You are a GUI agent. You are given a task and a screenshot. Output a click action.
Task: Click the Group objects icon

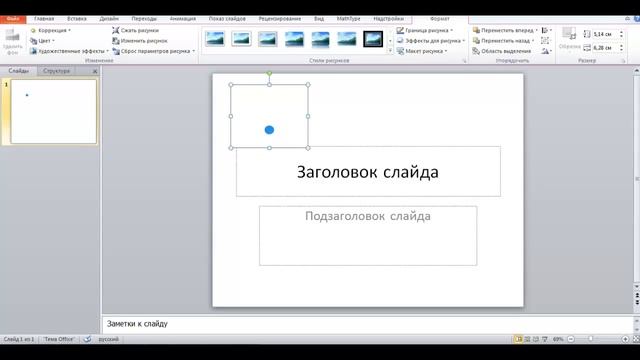pyautogui.click(x=545, y=41)
